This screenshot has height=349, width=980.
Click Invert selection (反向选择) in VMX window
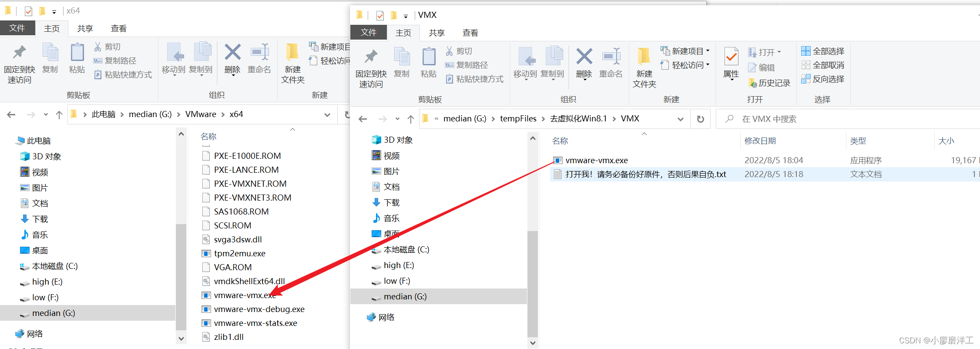[x=823, y=79]
